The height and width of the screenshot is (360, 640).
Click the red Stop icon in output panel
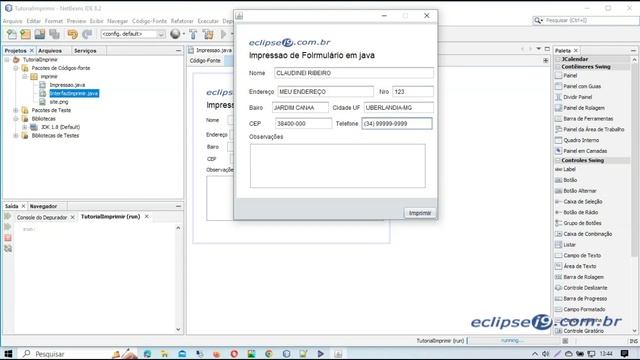8,238
